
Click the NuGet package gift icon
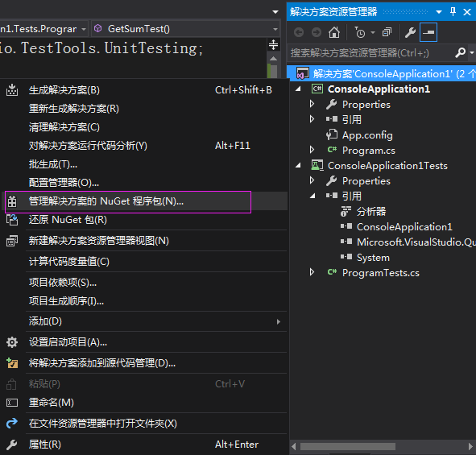tap(12, 201)
